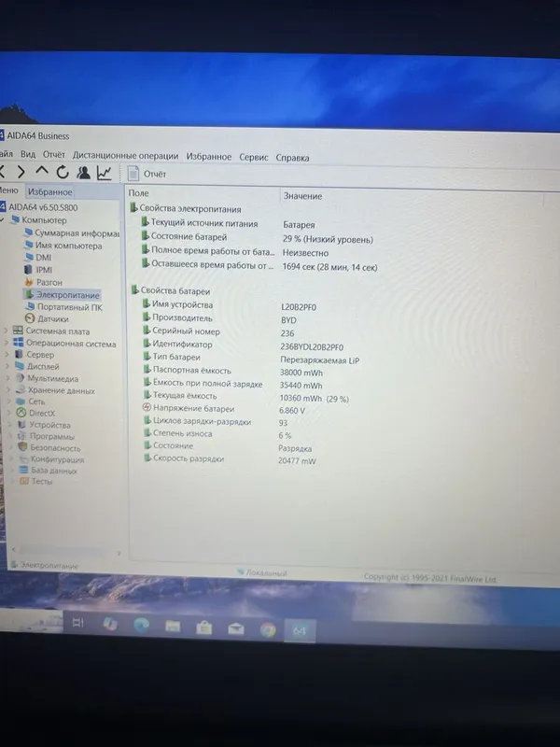The width and height of the screenshot is (560, 747).
Task: Select the Имя устройства row
Action: [x=231, y=305]
